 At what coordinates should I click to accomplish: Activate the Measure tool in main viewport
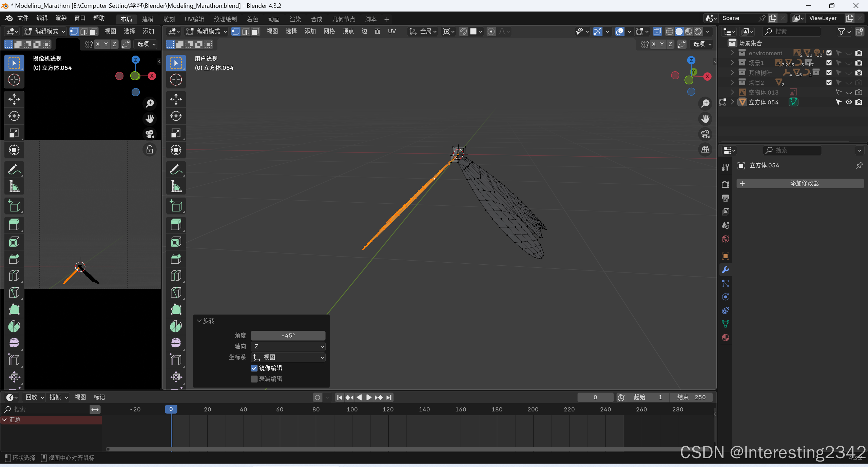click(x=176, y=186)
